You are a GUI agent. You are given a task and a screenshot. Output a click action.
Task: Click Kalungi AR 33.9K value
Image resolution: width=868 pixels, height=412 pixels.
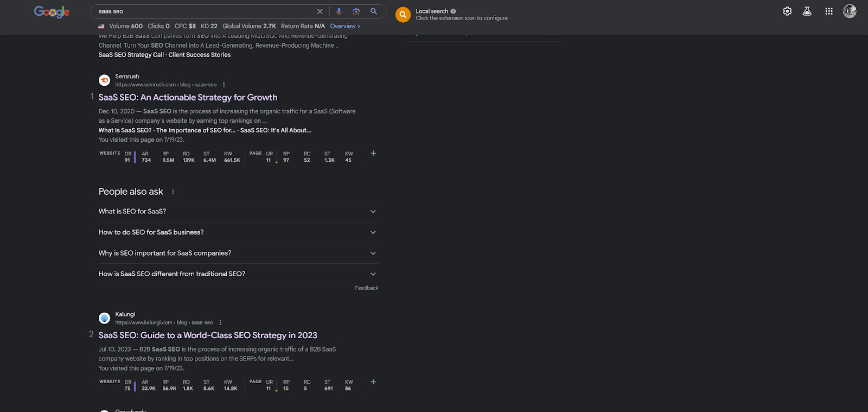pyautogui.click(x=149, y=389)
